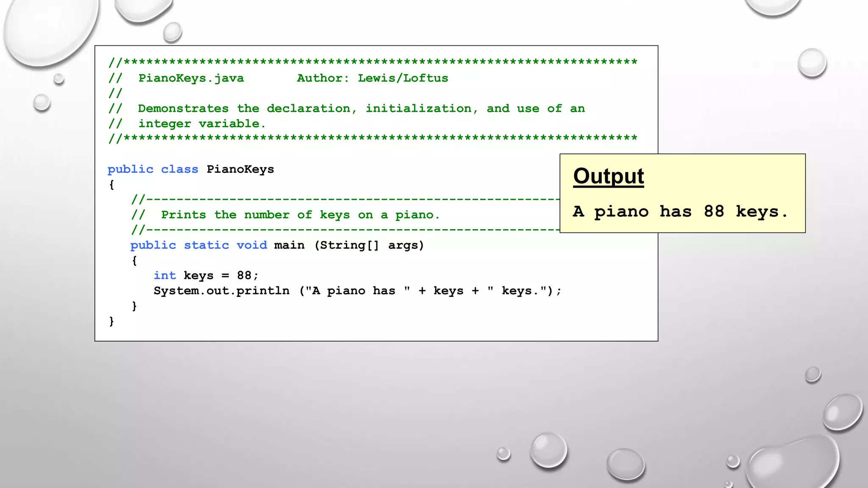Click the 'PianoKeys.java' filename in the comment
This screenshot has height=488, width=868.
(191, 78)
